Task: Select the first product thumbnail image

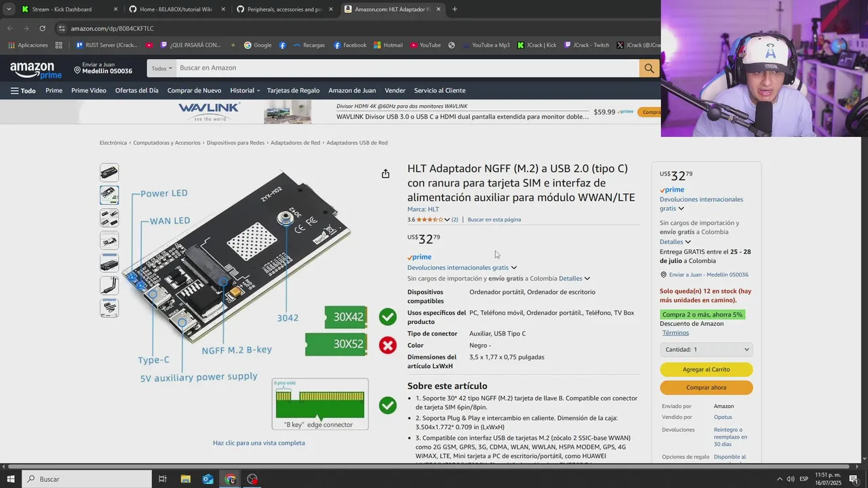Action: click(109, 173)
